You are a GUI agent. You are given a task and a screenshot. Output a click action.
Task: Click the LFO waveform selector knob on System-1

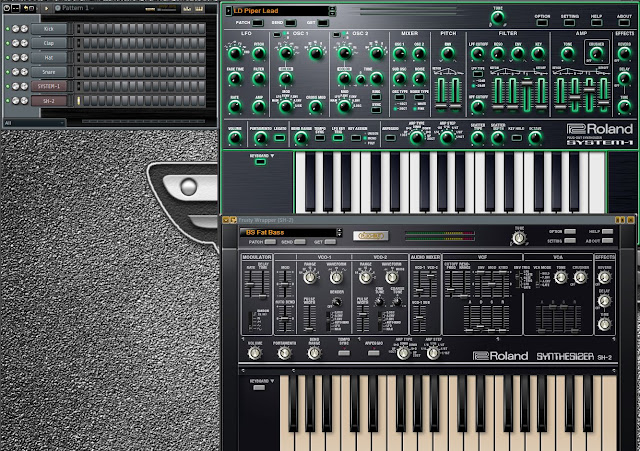tap(235, 53)
